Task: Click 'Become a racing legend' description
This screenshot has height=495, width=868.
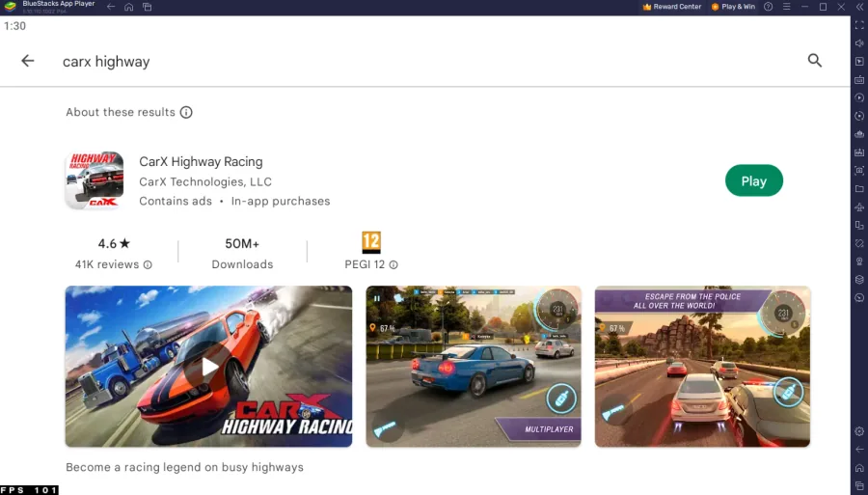Action: tap(185, 467)
